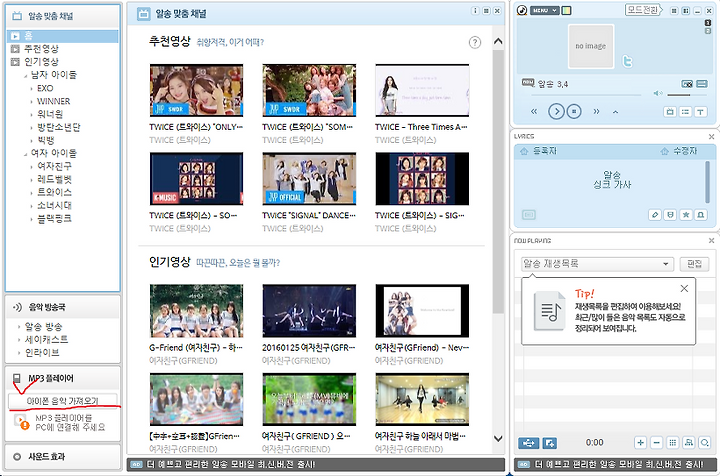Open the skin color swatch next to MENU

pyautogui.click(x=567, y=10)
